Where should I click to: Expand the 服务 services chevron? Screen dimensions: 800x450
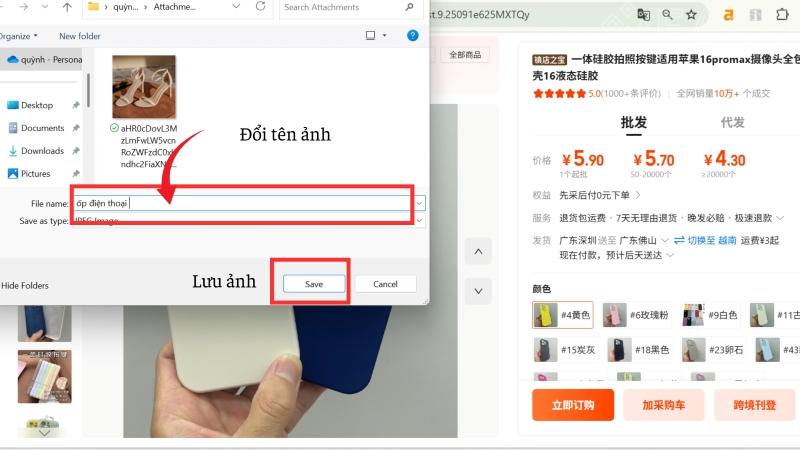[780, 218]
